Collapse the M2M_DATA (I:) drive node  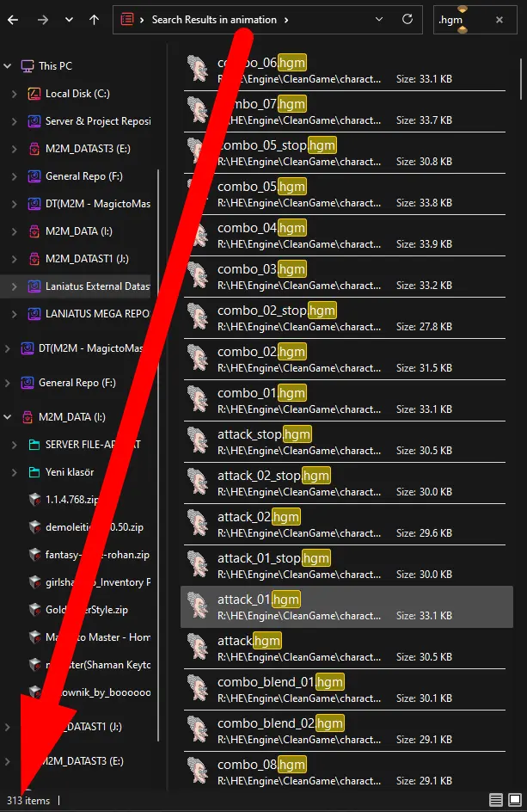click(7, 417)
